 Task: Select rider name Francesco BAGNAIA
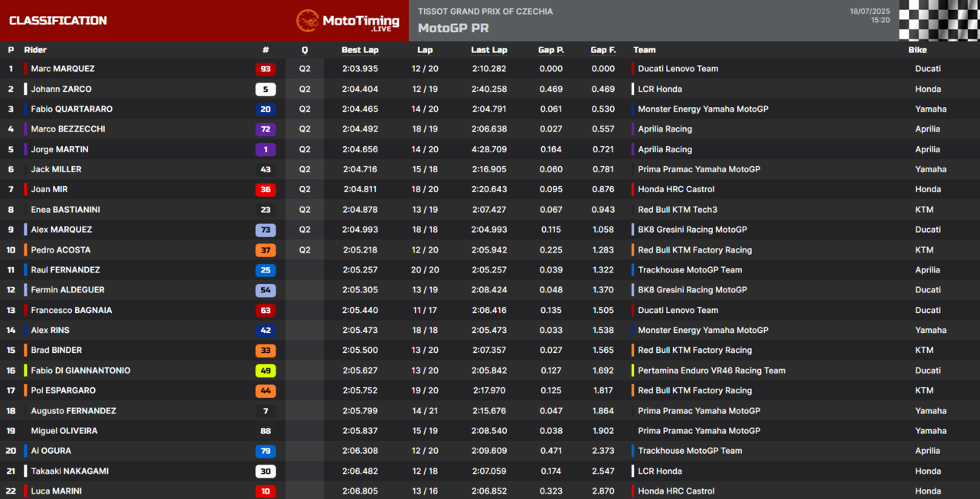click(71, 311)
